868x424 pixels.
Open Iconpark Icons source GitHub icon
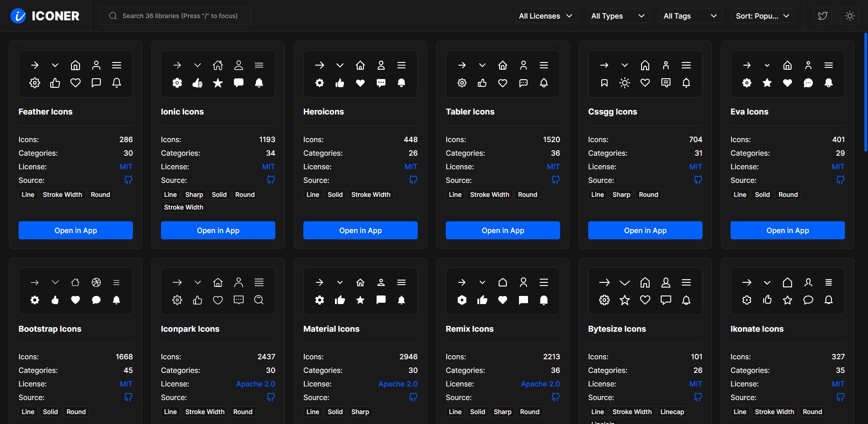tap(271, 397)
